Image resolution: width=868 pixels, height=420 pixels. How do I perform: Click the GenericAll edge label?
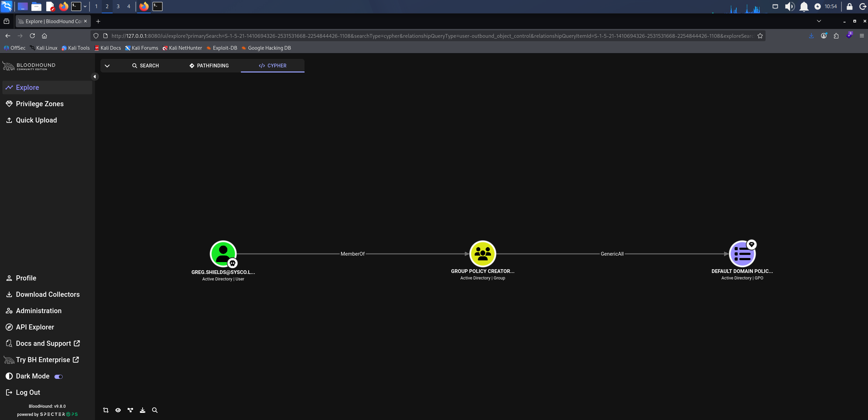click(612, 254)
